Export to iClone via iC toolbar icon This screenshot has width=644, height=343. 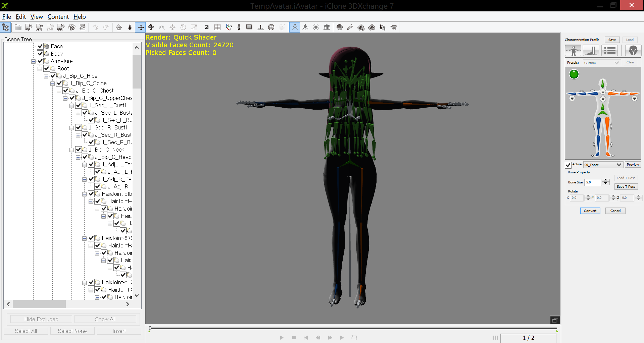29,27
